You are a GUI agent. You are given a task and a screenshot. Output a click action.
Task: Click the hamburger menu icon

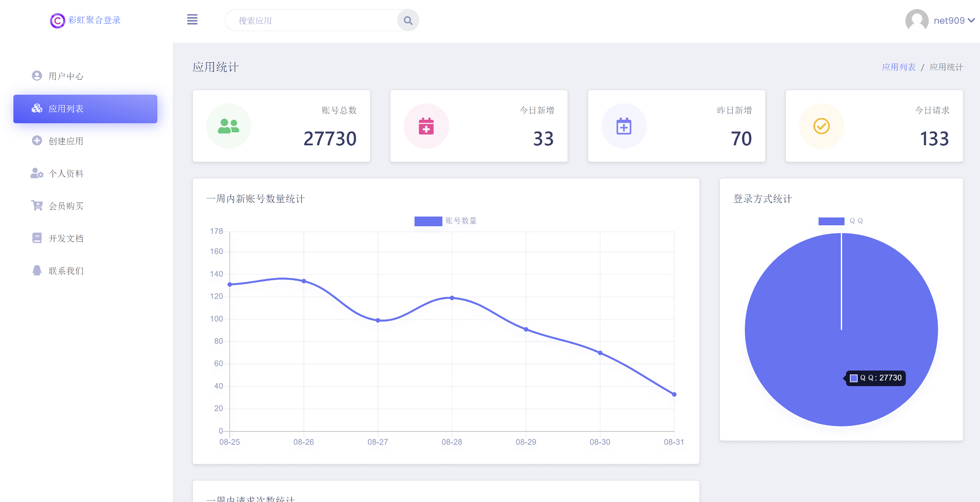click(x=192, y=20)
